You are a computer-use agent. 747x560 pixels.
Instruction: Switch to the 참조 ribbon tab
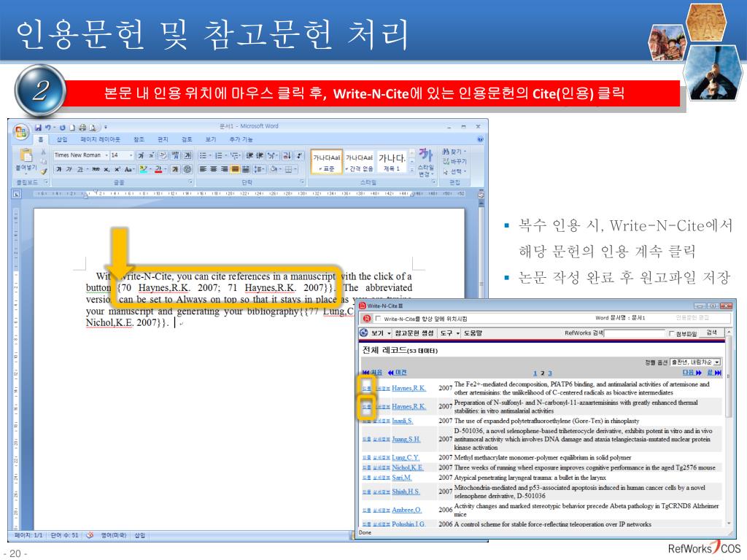tap(139, 139)
